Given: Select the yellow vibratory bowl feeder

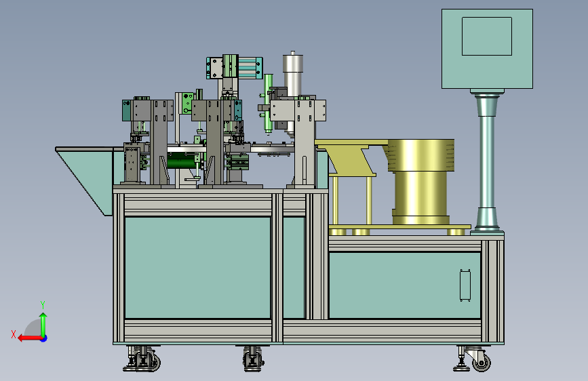Looking at the screenshot, I should click(x=420, y=182).
